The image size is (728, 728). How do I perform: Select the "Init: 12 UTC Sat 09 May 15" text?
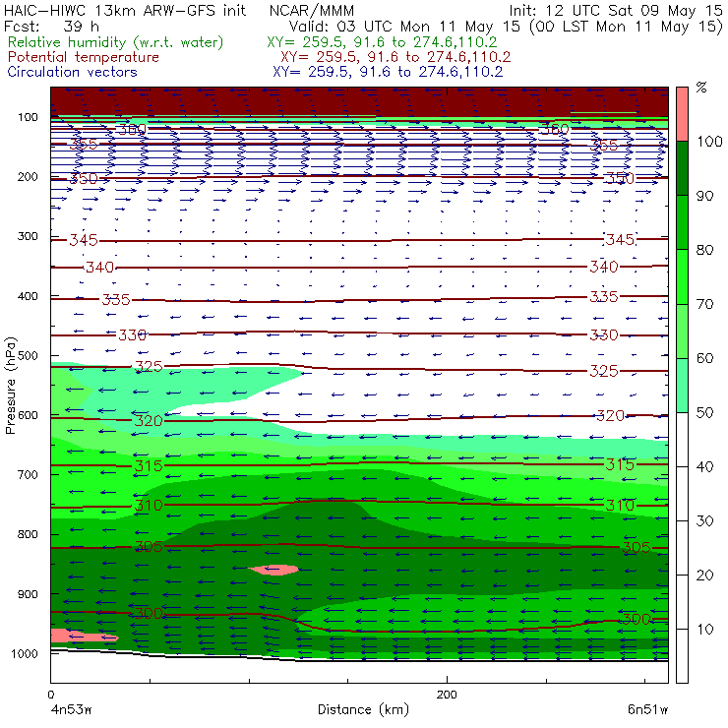tap(616, 10)
